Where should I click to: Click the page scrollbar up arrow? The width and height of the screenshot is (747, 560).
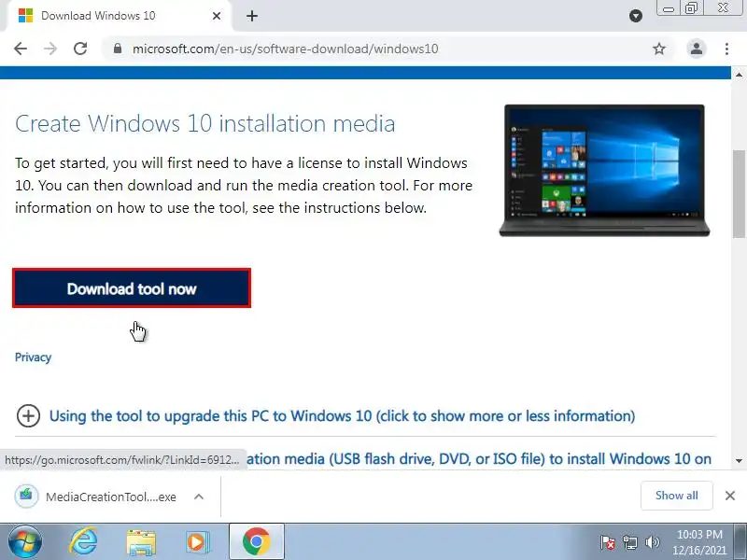[739, 75]
